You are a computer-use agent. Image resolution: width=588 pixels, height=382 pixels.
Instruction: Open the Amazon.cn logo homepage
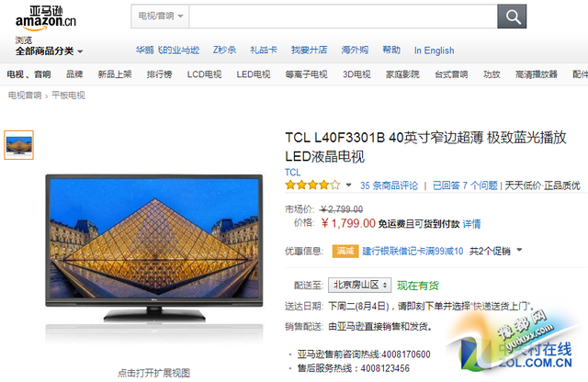click(x=45, y=18)
